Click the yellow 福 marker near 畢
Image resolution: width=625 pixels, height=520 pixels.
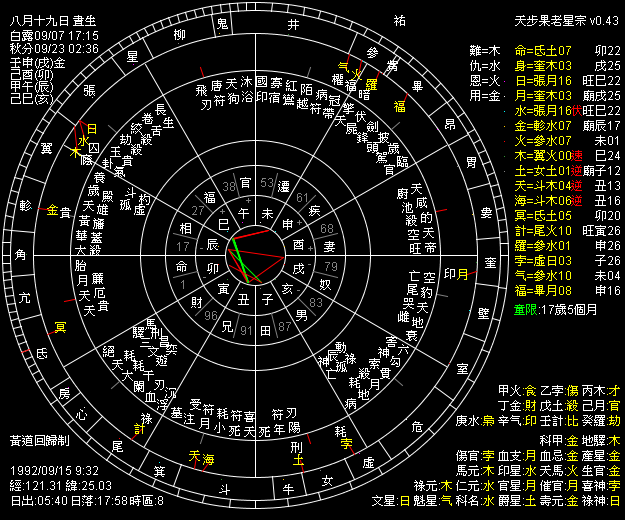pyautogui.click(x=400, y=105)
